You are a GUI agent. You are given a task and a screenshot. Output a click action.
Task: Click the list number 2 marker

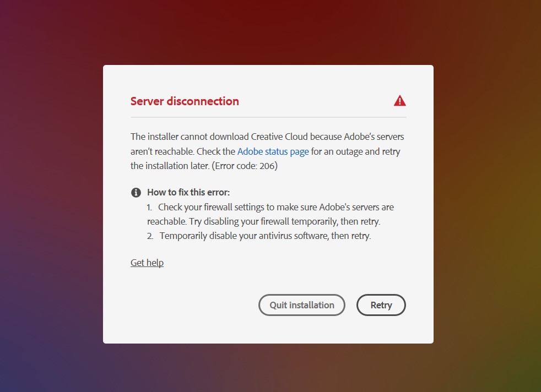point(150,236)
